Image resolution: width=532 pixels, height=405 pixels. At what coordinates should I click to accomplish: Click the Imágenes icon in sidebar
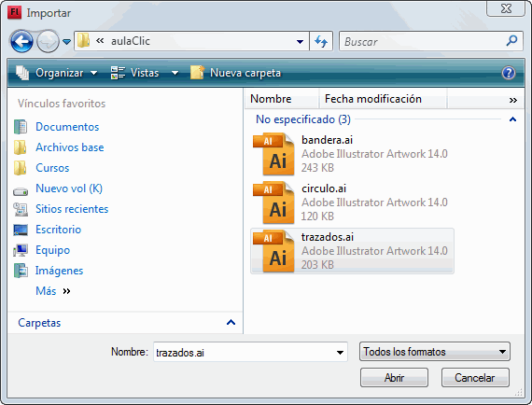point(21,271)
